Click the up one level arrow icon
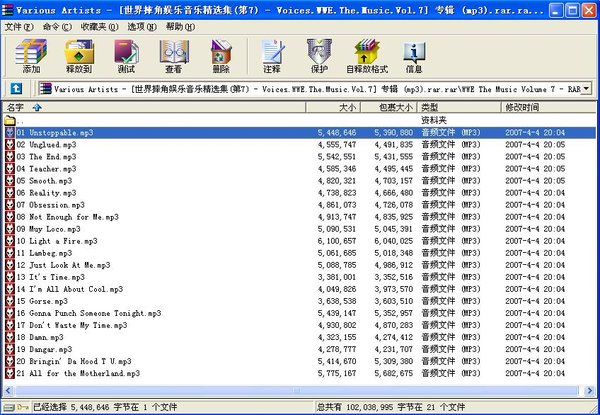The image size is (600, 415). tap(16, 89)
